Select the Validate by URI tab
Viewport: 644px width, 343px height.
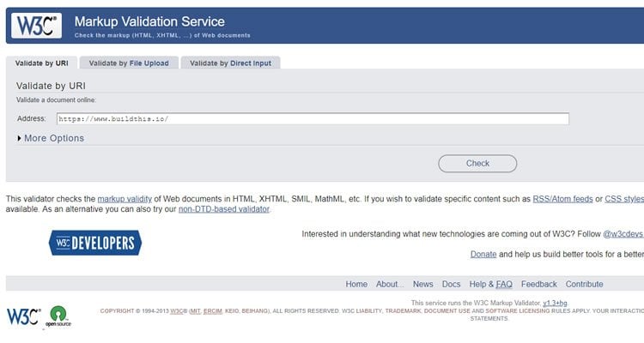(x=42, y=63)
